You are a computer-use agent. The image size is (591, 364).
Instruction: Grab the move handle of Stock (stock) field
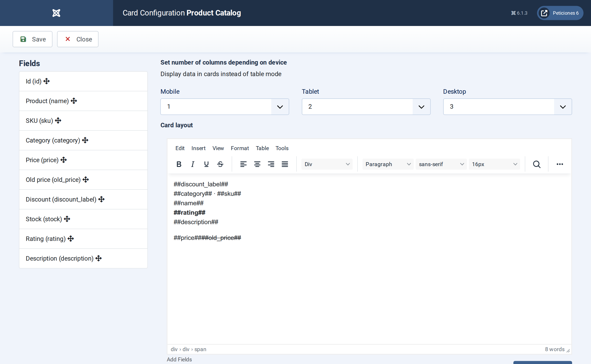[x=67, y=219]
